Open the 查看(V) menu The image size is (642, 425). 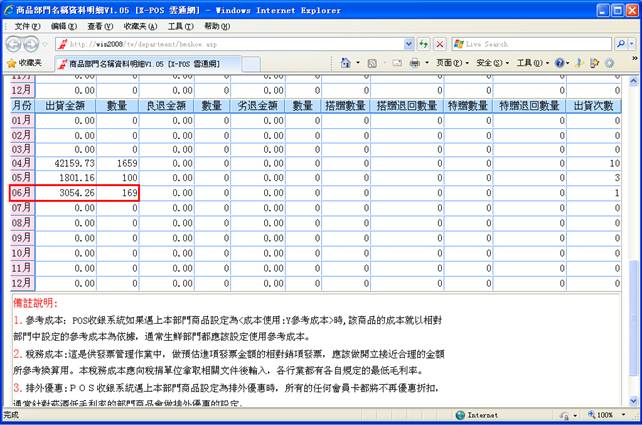point(100,25)
